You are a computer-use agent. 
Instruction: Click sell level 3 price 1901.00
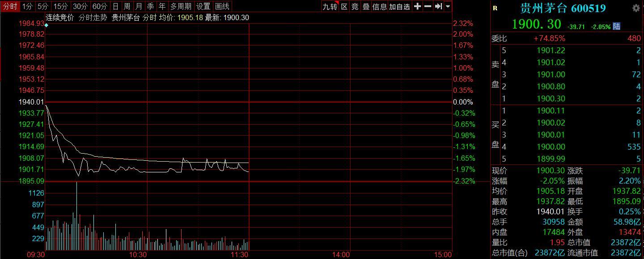point(551,75)
